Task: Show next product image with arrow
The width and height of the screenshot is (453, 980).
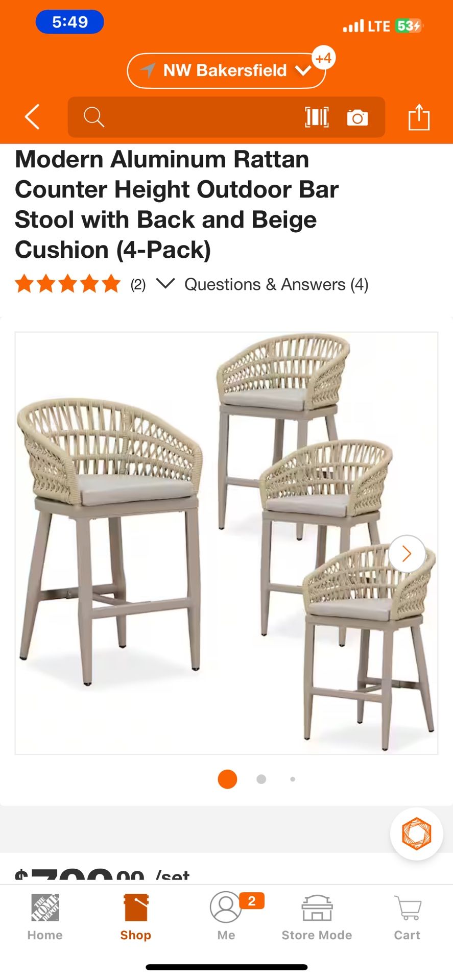Action: pos(407,553)
